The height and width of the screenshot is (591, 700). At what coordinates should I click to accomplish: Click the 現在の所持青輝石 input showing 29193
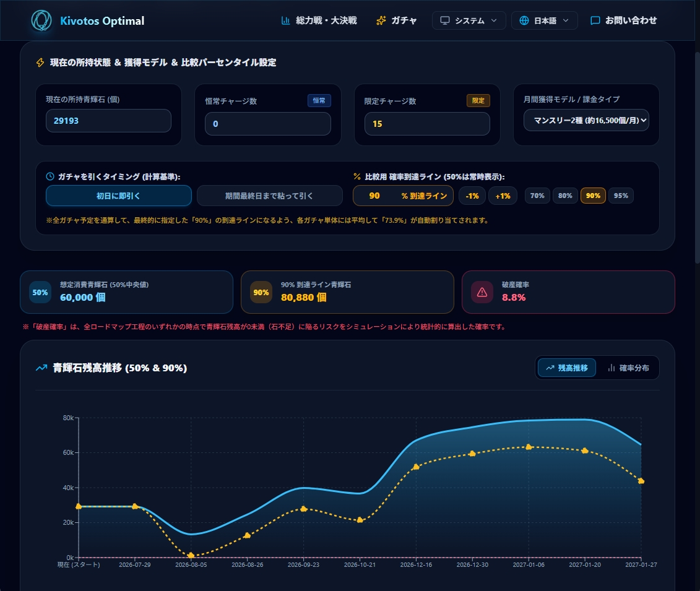(108, 121)
